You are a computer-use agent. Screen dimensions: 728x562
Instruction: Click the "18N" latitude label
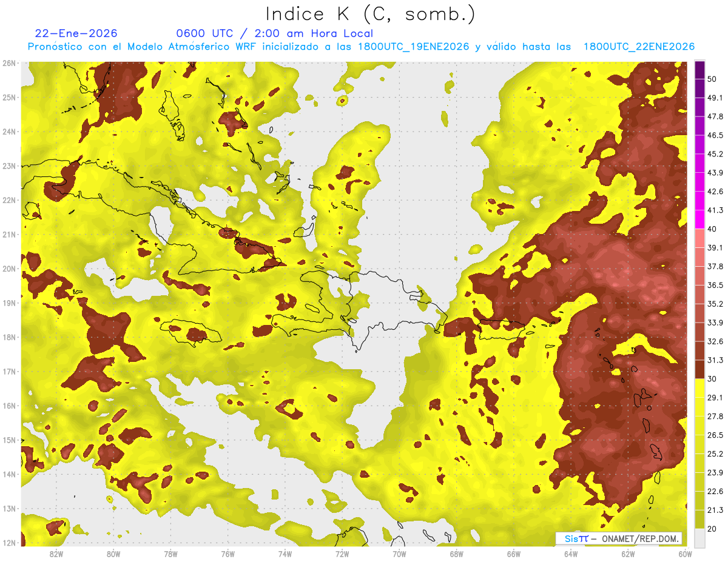pyautogui.click(x=9, y=337)
